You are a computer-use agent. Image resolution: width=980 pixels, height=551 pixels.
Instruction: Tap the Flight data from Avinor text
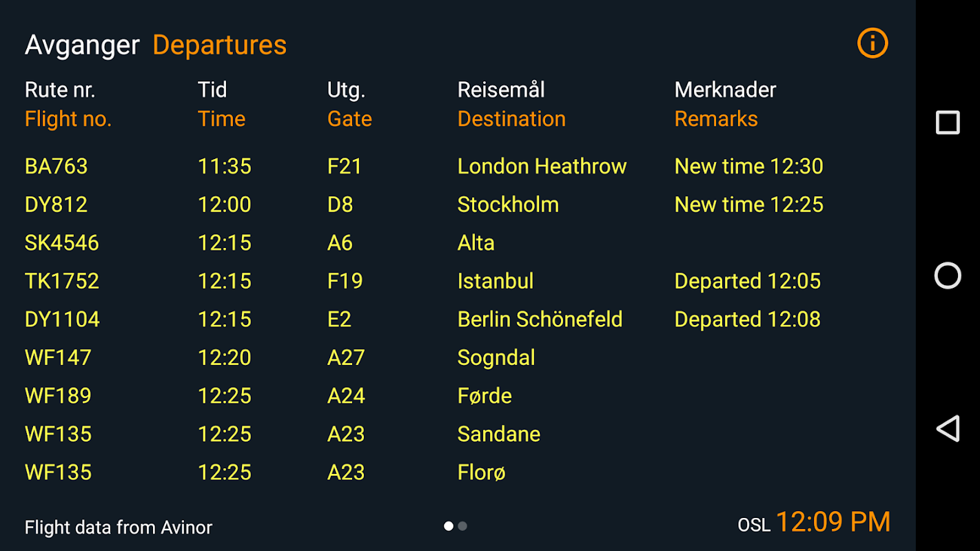coord(119,528)
